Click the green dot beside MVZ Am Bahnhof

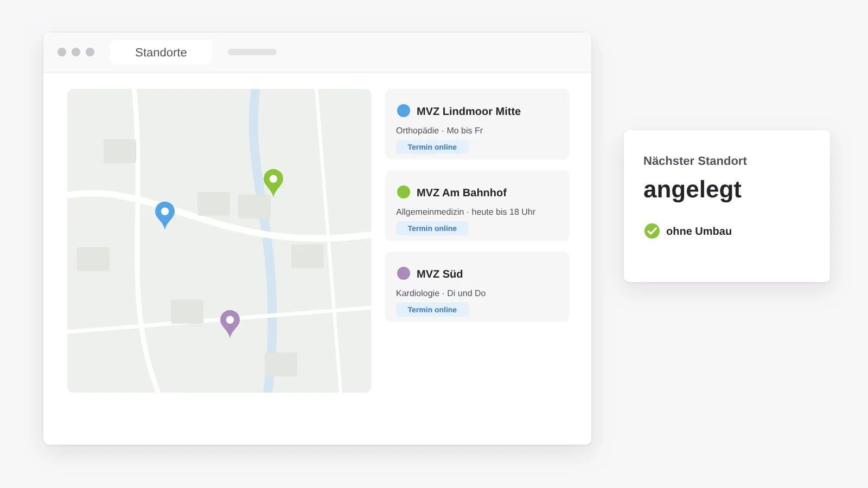click(404, 192)
